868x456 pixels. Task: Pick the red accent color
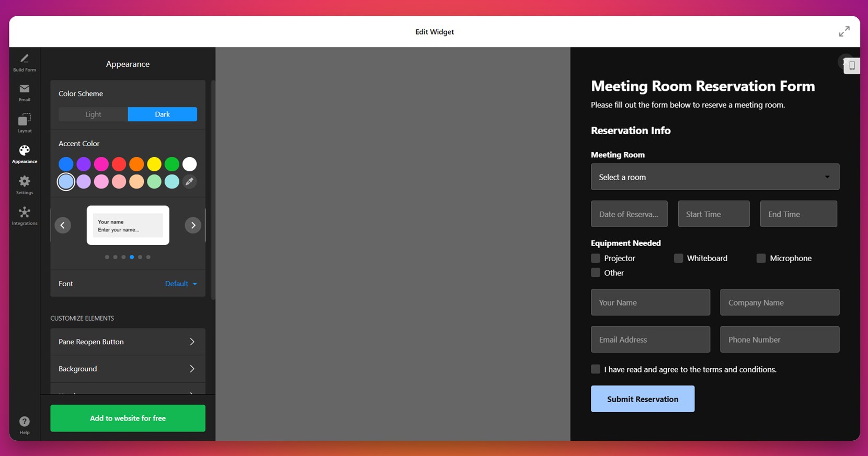(x=119, y=164)
